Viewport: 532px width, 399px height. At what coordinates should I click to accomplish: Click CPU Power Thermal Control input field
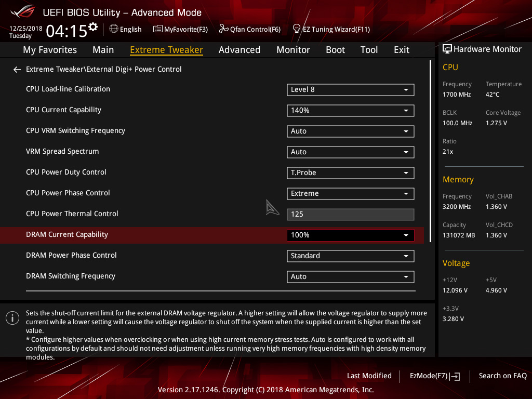pos(351,215)
